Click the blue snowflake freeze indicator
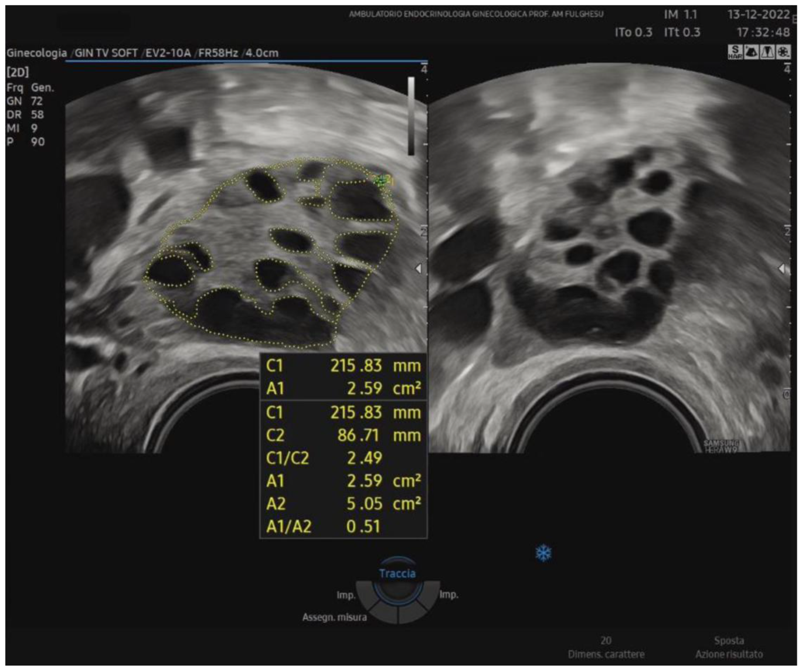Screen dimensions: 802x672 pos(543,553)
